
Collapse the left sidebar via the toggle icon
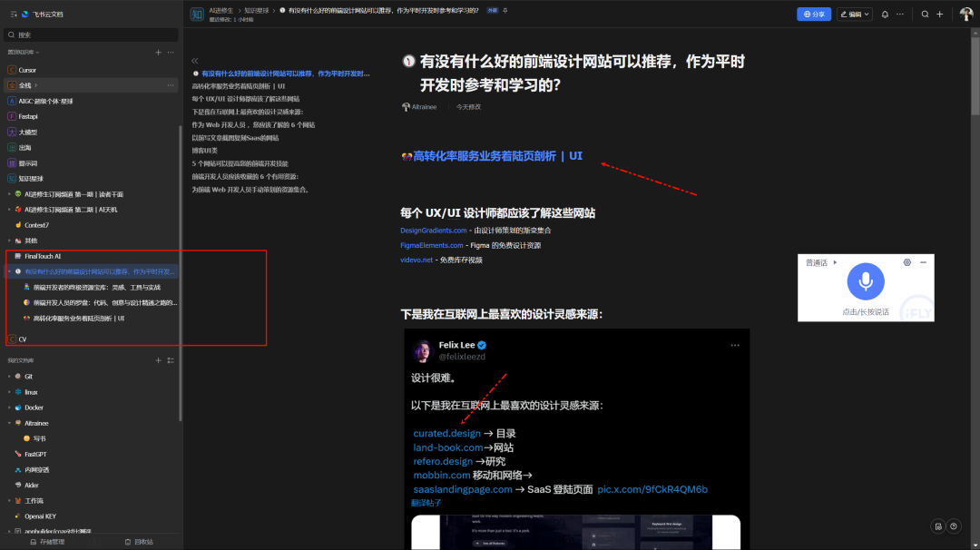(x=14, y=14)
